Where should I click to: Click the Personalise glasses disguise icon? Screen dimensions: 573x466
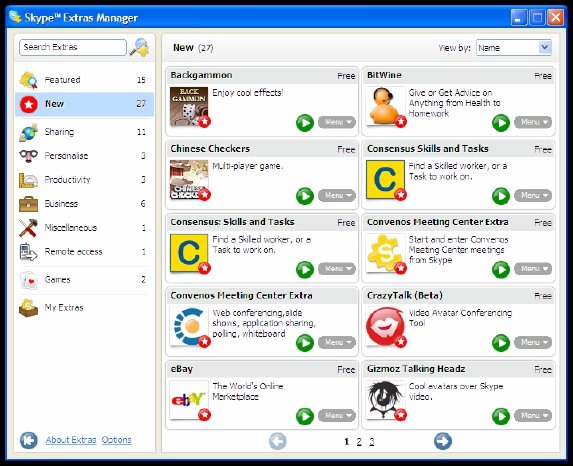pyautogui.click(x=28, y=156)
